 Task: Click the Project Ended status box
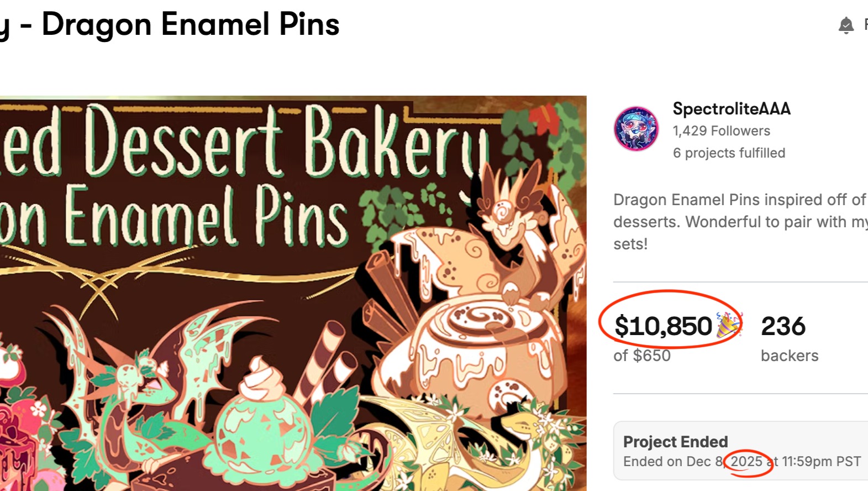coord(740,451)
